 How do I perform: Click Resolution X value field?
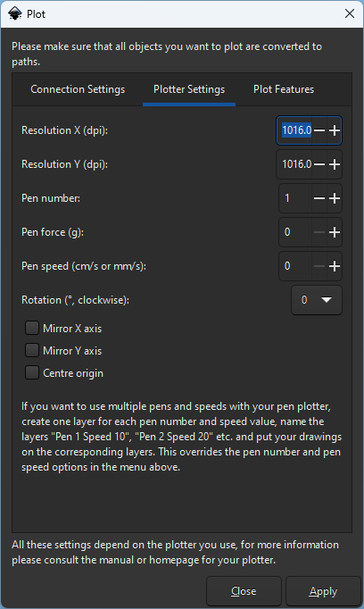coord(295,130)
